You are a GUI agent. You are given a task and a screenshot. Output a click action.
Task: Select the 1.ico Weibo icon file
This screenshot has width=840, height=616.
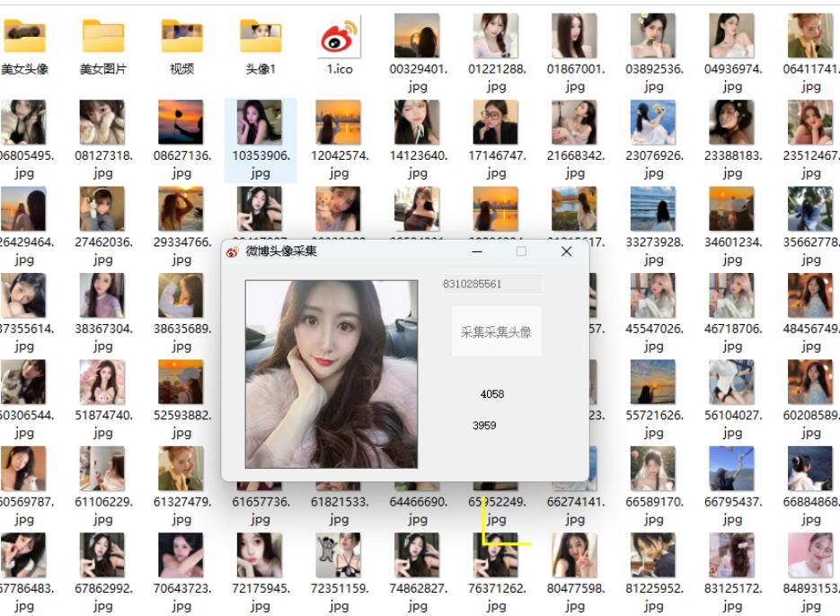339,37
